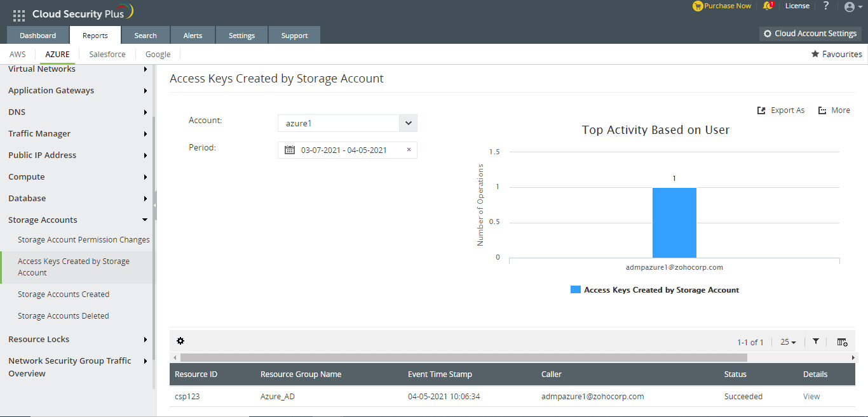This screenshot has height=417, width=868.
Task: Open the Support tab
Action: [x=294, y=36]
